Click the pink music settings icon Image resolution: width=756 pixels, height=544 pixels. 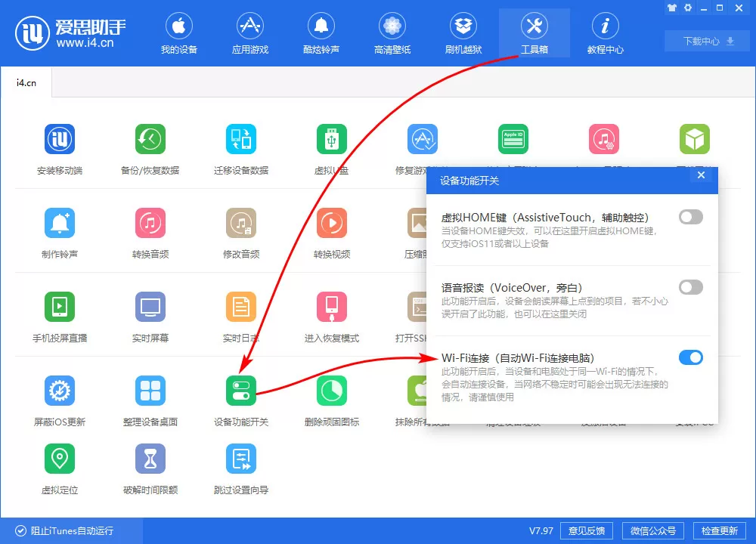[603, 139]
